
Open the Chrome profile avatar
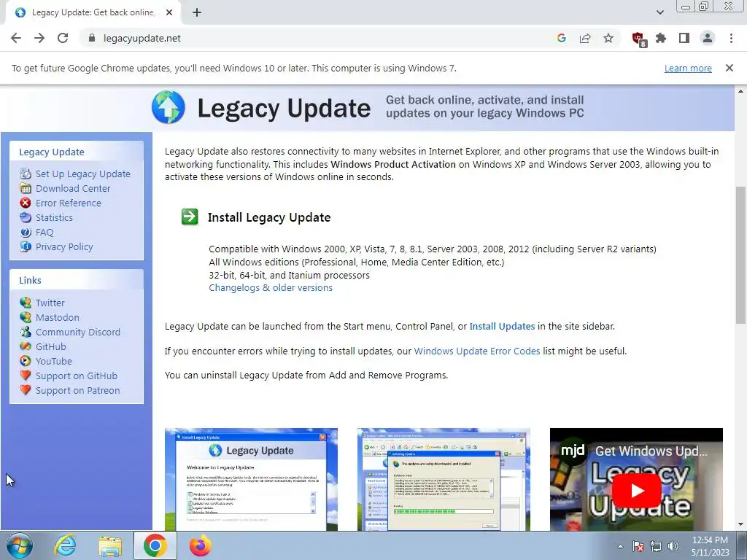pos(708,38)
